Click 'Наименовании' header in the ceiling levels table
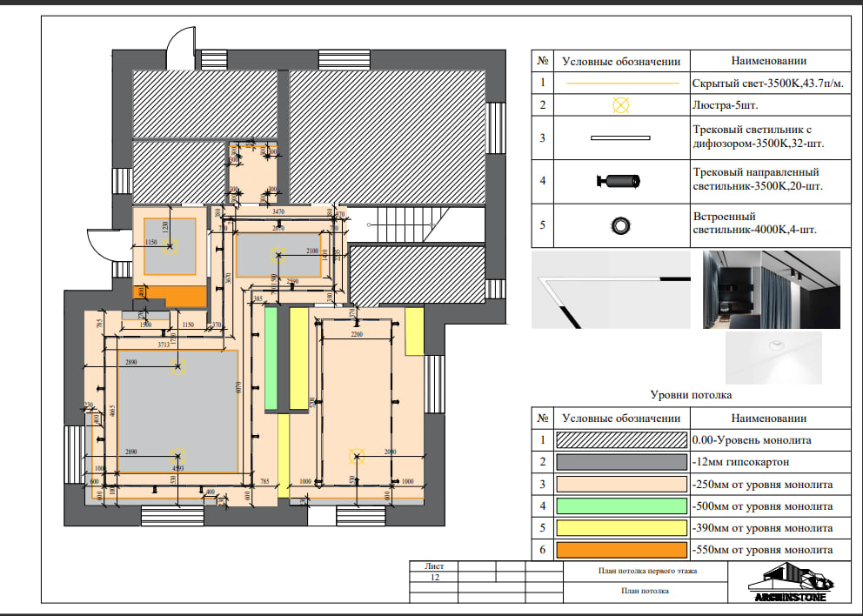 point(769,418)
